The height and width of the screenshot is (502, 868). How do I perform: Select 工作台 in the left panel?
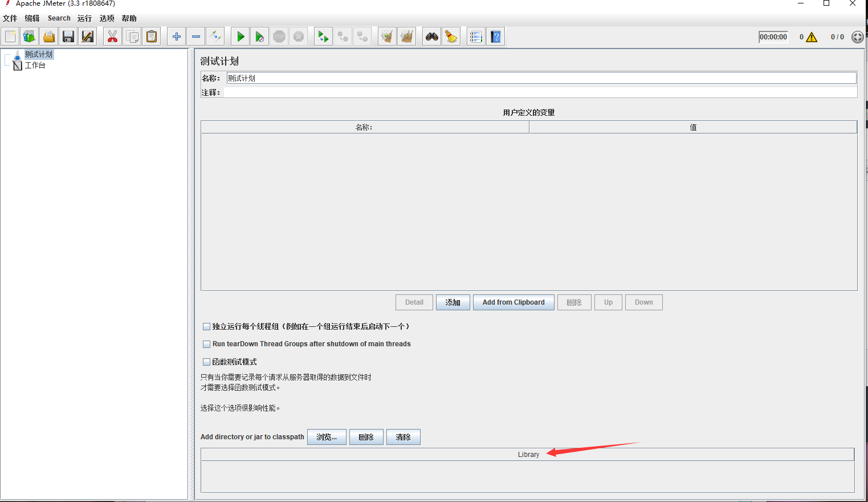[34, 65]
